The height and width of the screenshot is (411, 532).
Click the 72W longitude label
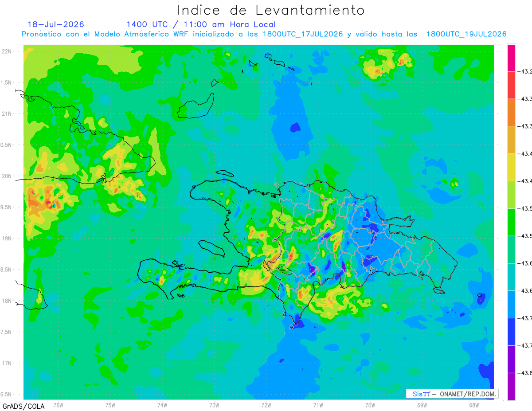266,405
